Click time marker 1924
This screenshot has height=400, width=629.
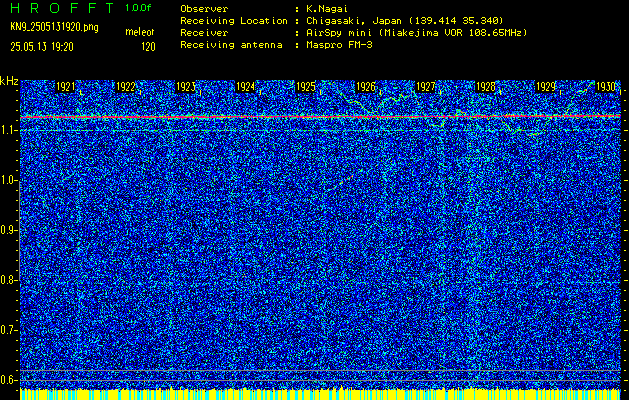246,87
